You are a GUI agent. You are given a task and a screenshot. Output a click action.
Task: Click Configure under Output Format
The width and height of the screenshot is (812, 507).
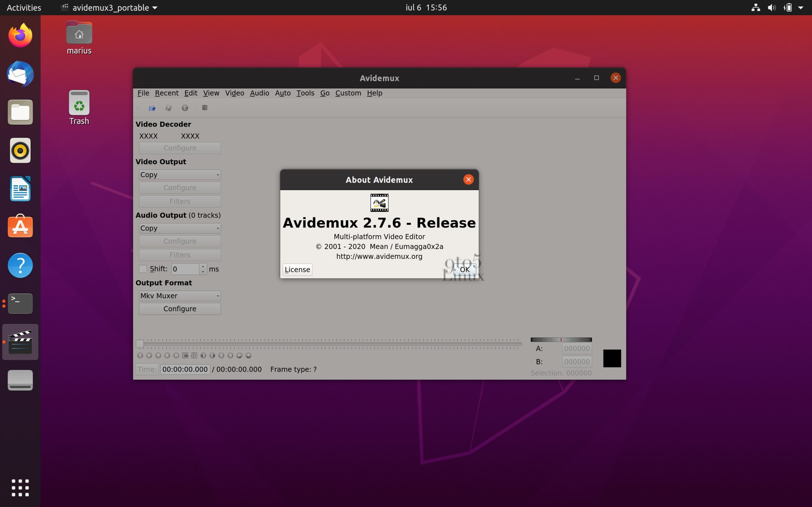180,309
